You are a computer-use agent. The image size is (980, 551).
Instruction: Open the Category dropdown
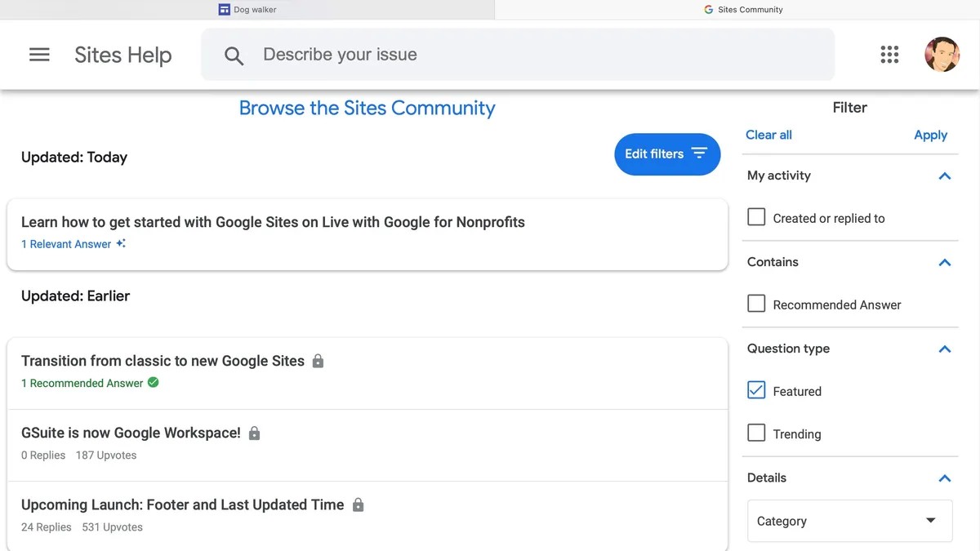849,521
